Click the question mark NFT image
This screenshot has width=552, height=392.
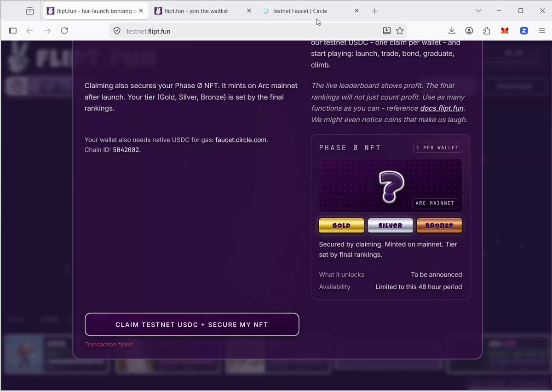pyautogui.click(x=391, y=187)
